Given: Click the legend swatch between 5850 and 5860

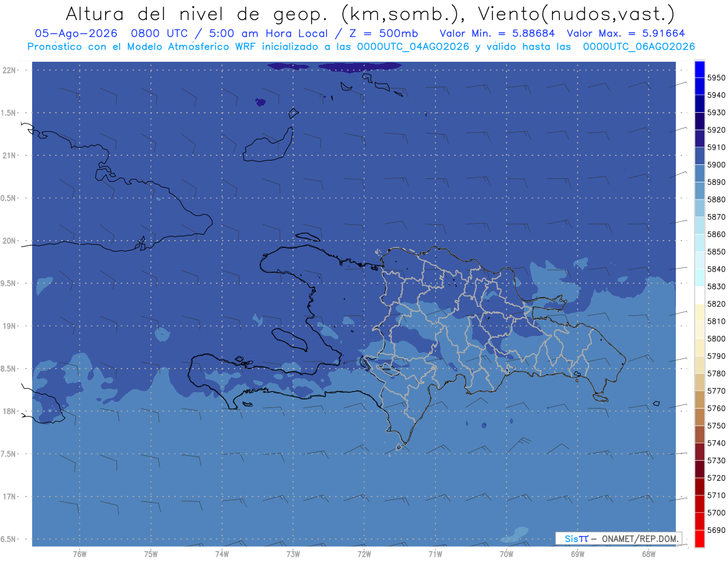Looking at the screenshot, I should (x=699, y=243).
